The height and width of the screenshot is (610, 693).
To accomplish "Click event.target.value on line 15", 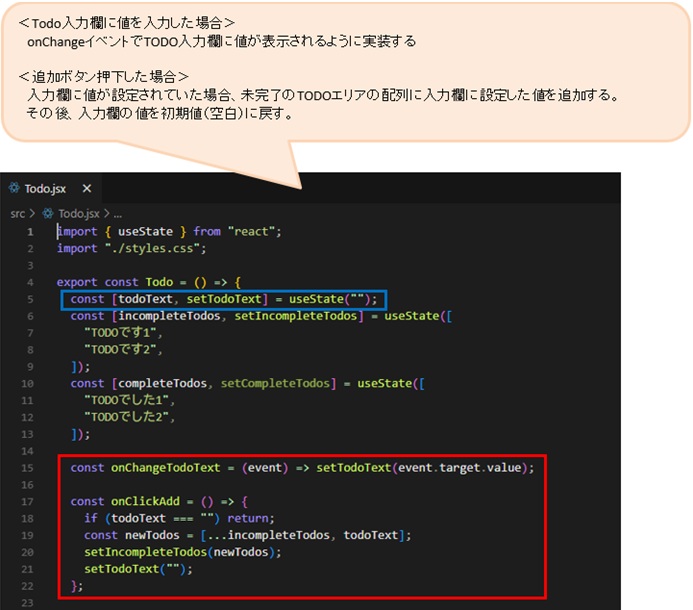I will coord(460,468).
